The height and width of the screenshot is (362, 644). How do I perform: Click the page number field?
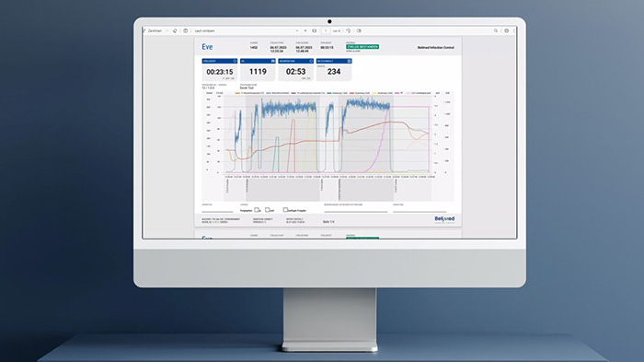326,30
